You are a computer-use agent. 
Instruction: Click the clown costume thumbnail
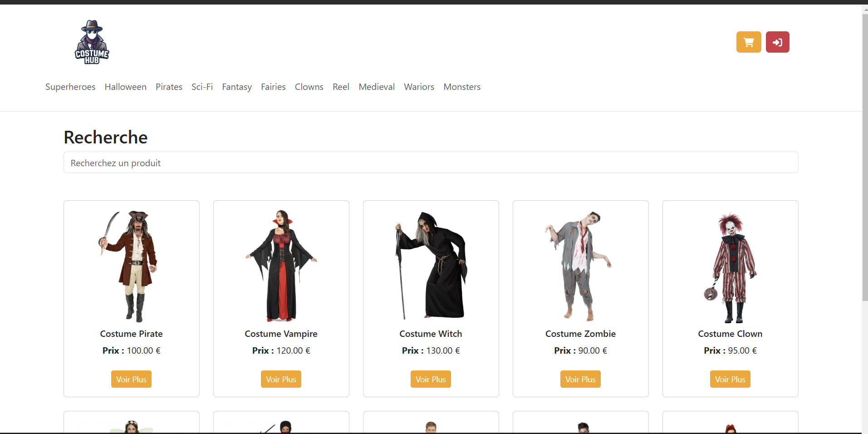click(x=730, y=266)
